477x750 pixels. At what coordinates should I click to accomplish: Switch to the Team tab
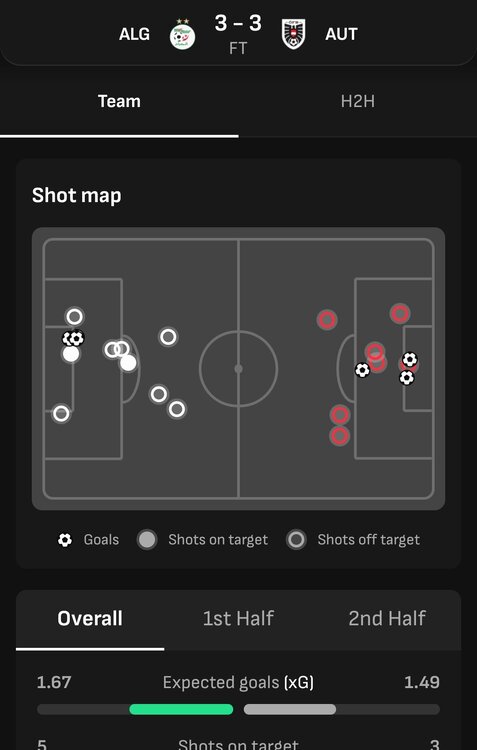tap(119, 101)
